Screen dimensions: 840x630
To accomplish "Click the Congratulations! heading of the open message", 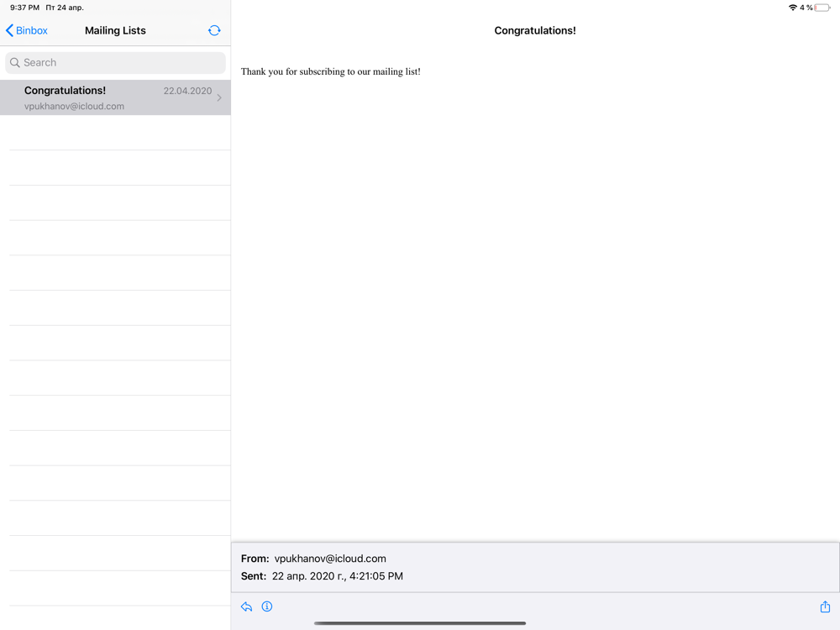I will tap(535, 30).
